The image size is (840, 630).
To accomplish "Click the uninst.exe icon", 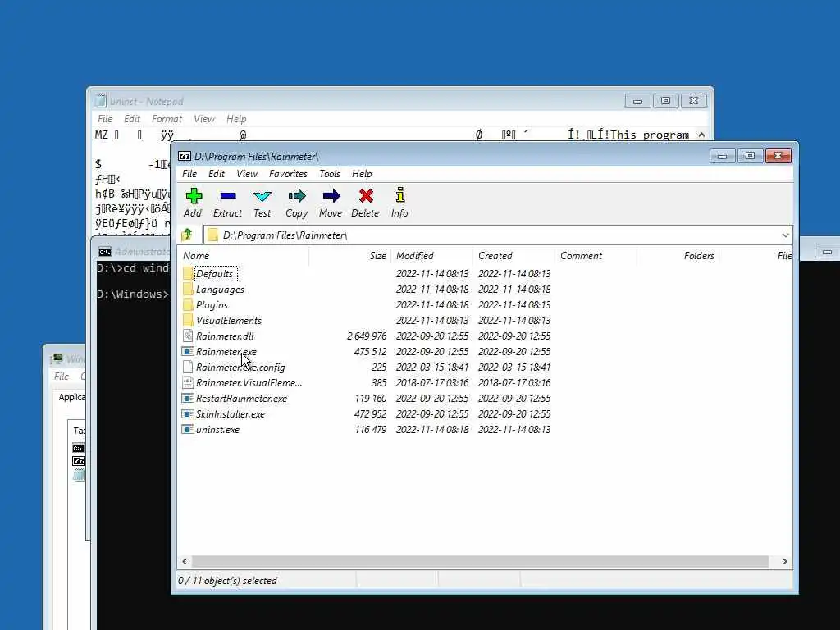I will (188, 429).
